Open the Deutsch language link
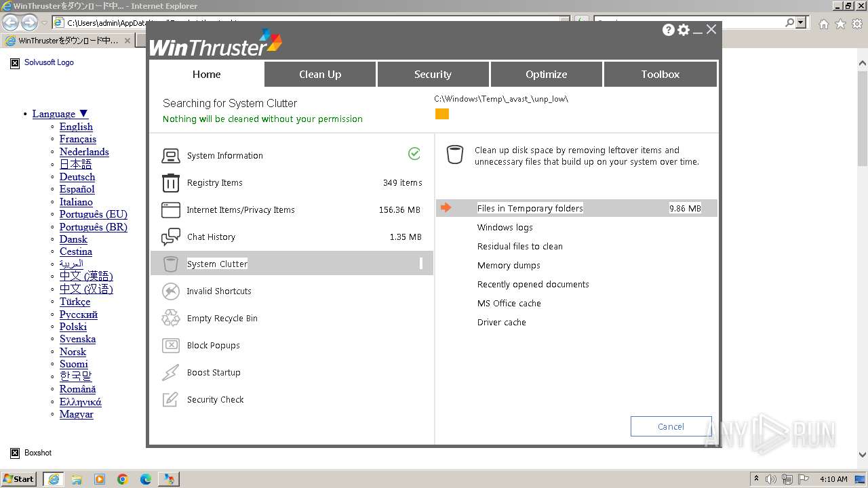This screenshot has height=488, width=868. (77, 177)
